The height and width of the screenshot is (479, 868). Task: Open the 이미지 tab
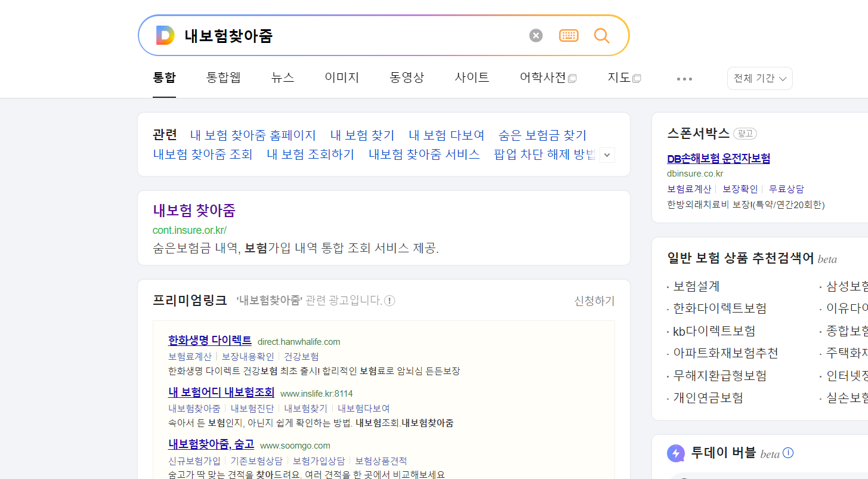coord(342,78)
